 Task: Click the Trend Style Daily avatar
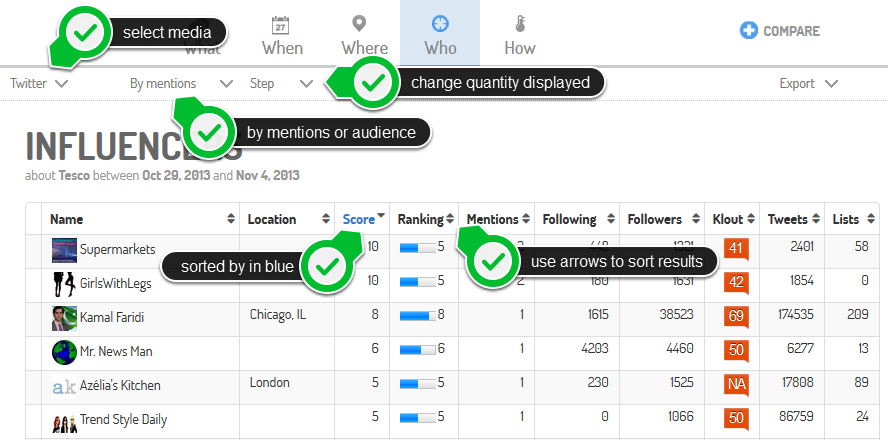(x=64, y=422)
